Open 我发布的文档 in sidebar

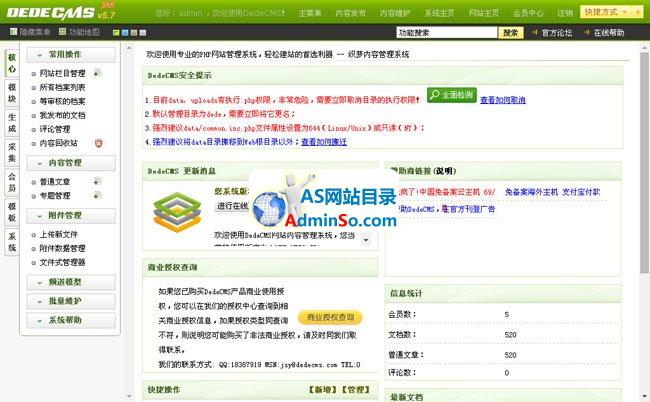click(x=62, y=115)
